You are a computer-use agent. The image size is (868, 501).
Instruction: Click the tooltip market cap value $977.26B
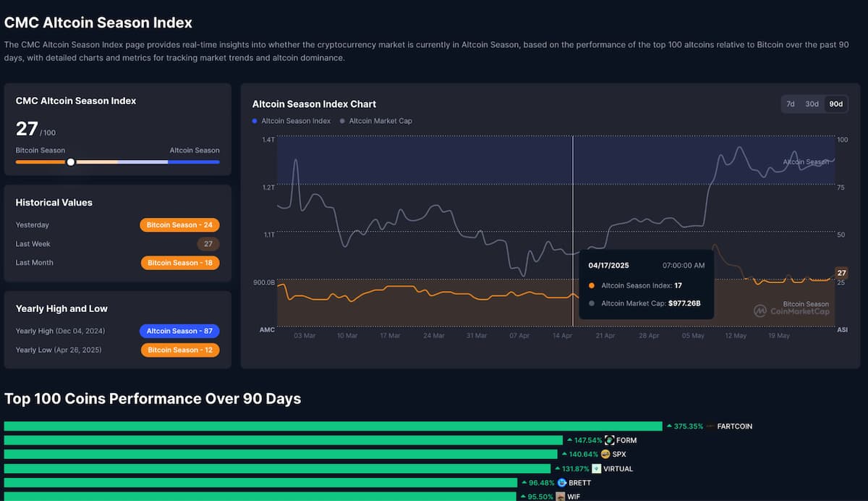pyautogui.click(x=684, y=303)
